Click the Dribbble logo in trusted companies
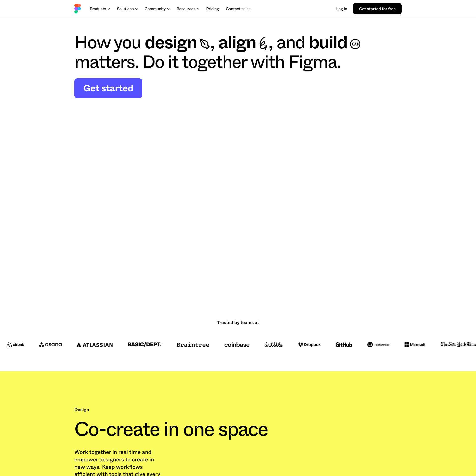The width and height of the screenshot is (476, 476). point(274,345)
